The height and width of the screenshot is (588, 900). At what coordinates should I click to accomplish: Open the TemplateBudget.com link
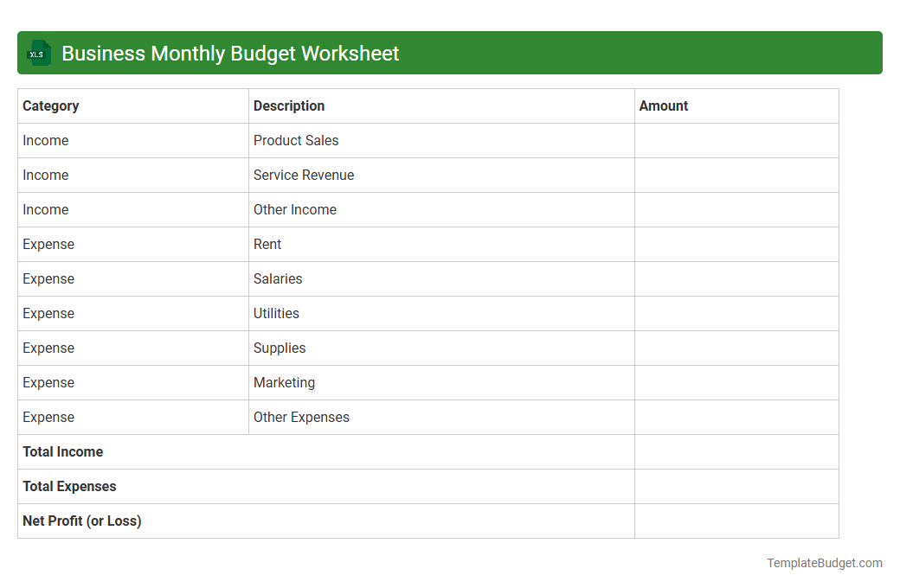pos(824,563)
